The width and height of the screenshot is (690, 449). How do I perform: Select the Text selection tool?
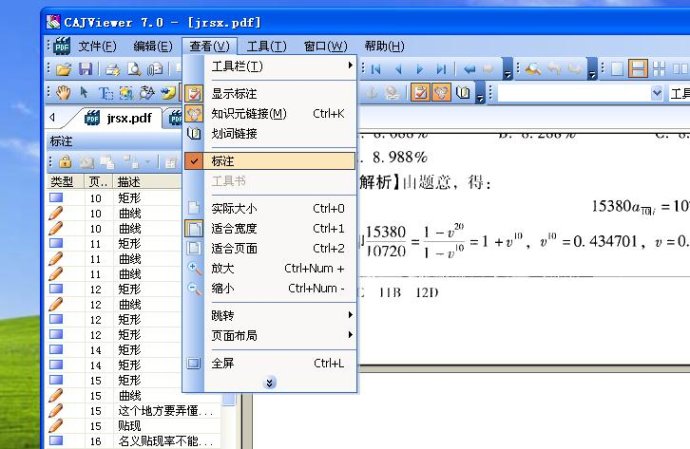pos(105,93)
